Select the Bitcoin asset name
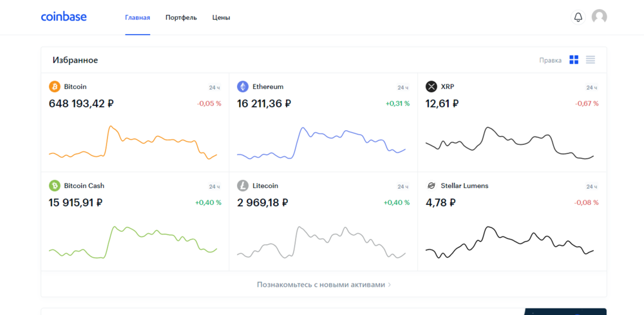644x315 pixels. pyautogui.click(x=75, y=87)
